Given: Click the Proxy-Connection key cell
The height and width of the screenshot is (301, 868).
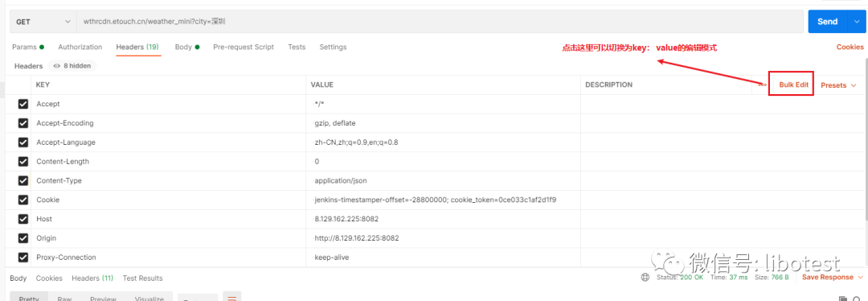Looking at the screenshot, I should click(168, 258).
